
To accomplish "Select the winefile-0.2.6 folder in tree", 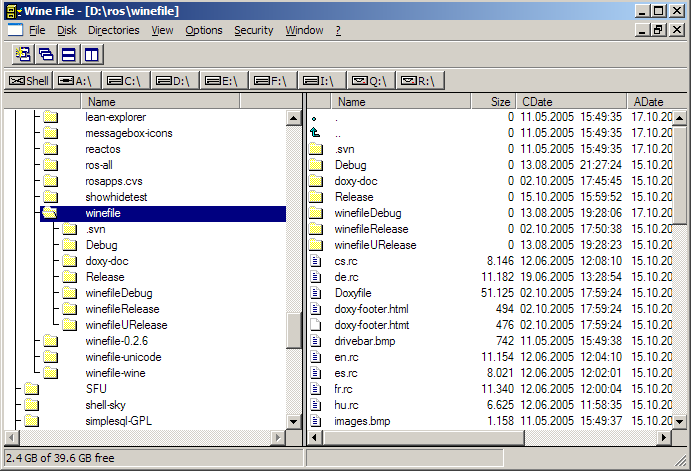I will click(116, 341).
